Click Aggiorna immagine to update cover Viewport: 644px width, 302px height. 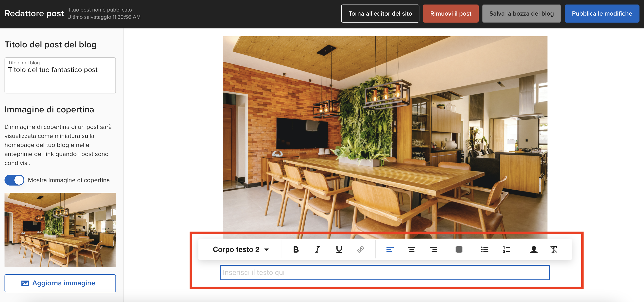[60, 283]
